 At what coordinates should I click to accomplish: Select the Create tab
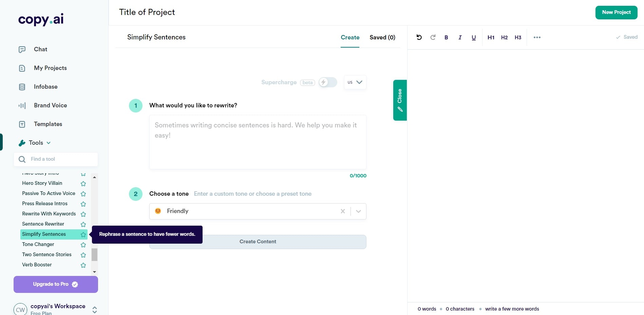[x=350, y=37]
